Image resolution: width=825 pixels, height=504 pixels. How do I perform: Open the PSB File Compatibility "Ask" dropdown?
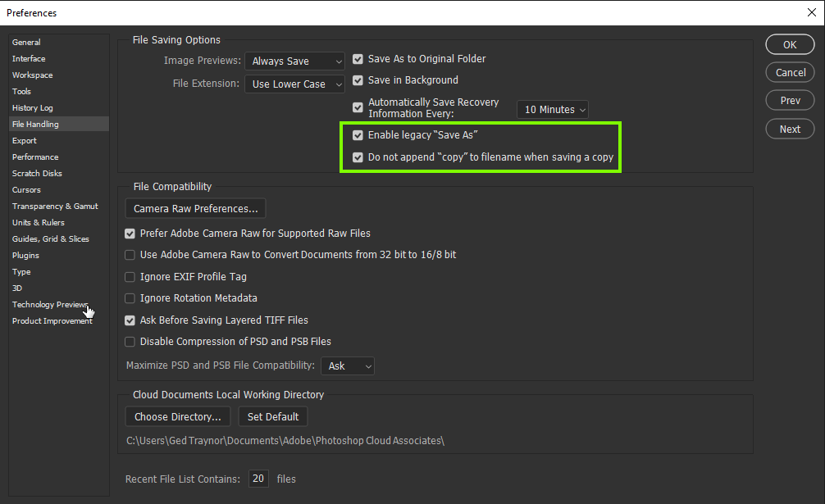coord(347,366)
